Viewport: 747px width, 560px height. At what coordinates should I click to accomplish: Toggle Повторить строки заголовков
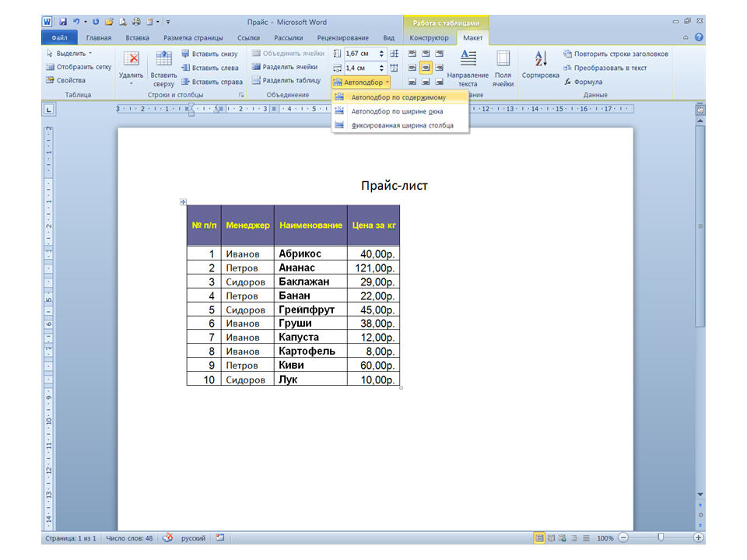(x=615, y=54)
